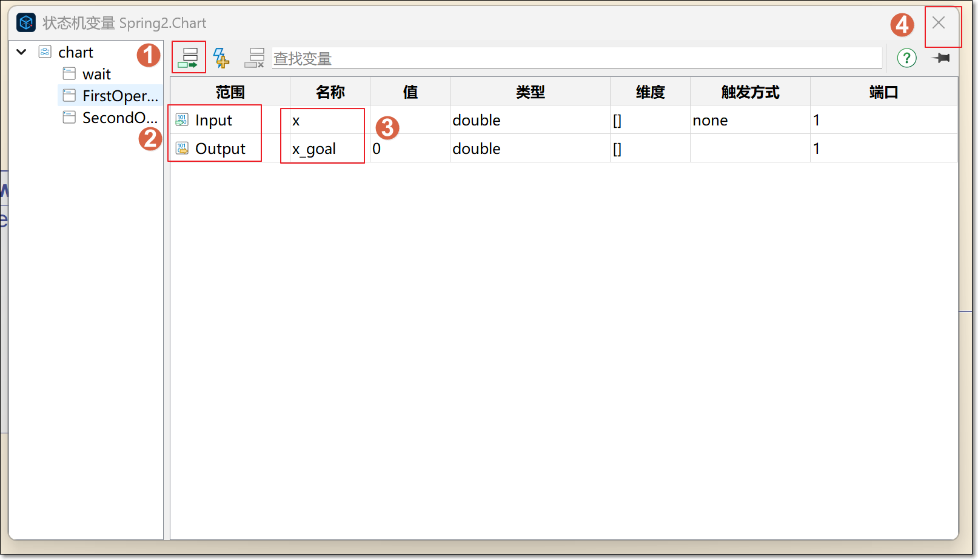Click the FirstOper state icon

pyautogui.click(x=69, y=95)
